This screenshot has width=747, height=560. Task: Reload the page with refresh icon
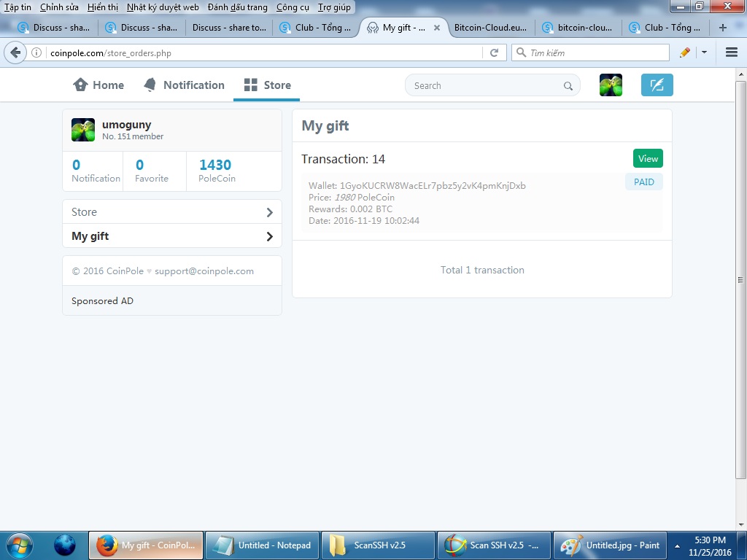pyautogui.click(x=494, y=52)
